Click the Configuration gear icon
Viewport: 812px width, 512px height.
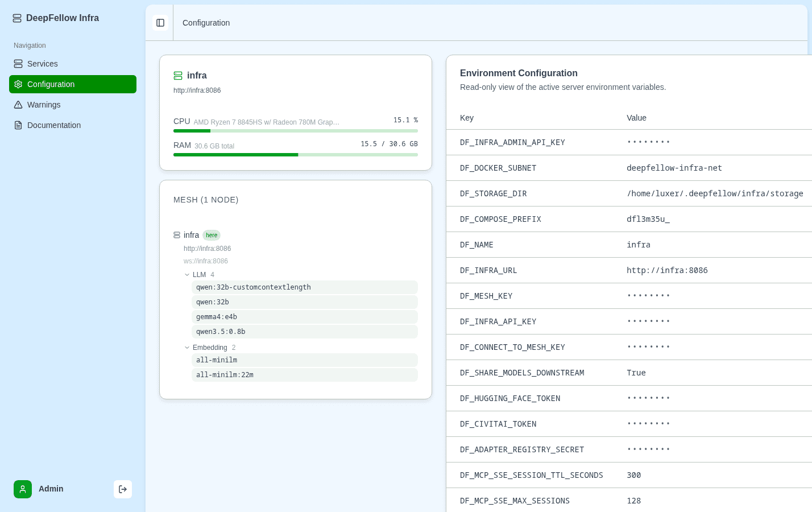coord(18,84)
